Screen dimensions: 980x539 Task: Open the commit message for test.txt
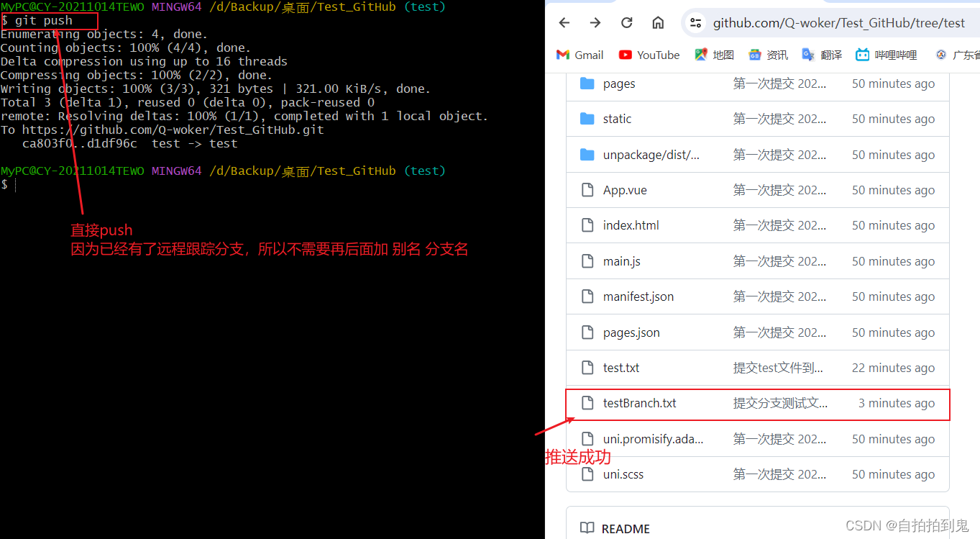(x=779, y=368)
